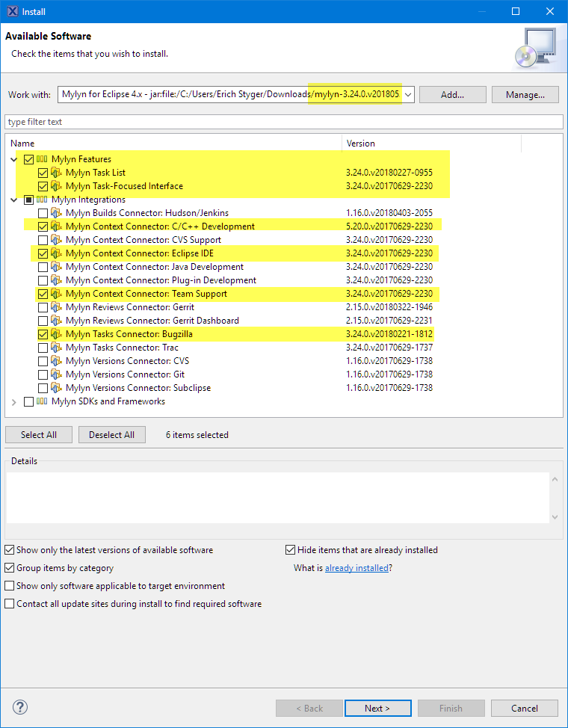Click the Mylyn Features category icon
Screen dimensions: 568x728
43,159
